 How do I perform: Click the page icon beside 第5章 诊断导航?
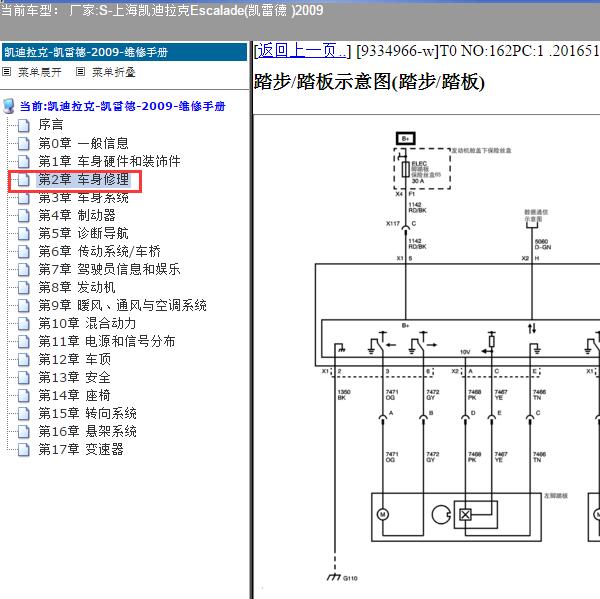(24, 233)
